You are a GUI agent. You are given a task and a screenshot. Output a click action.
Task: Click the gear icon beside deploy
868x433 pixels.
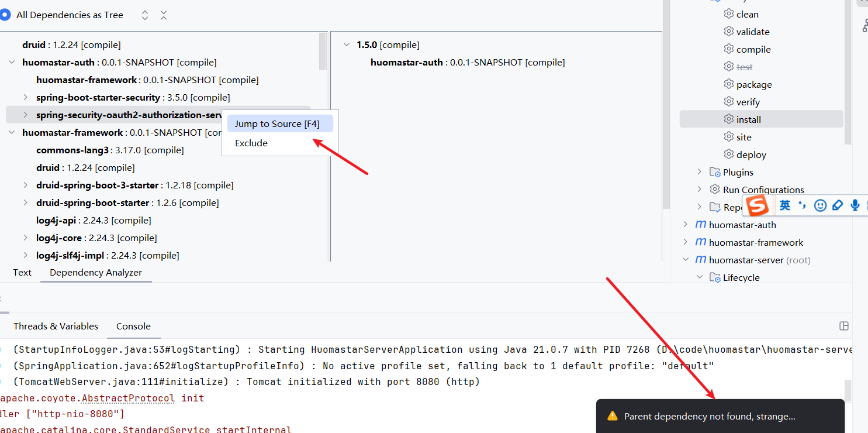[x=728, y=154]
